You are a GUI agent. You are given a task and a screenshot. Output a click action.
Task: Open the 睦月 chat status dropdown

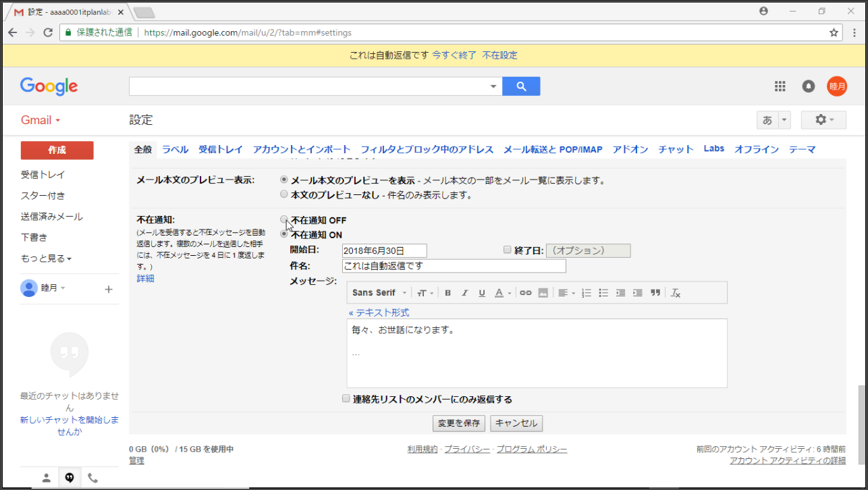pyautogui.click(x=53, y=288)
